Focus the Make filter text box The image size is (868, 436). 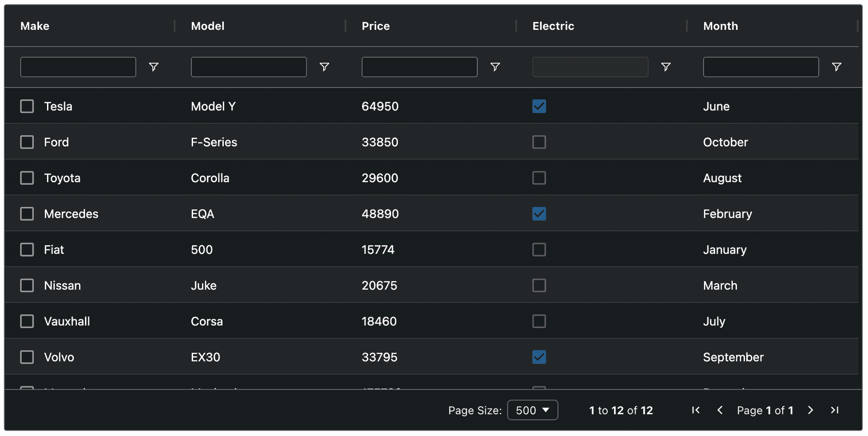click(78, 67)
